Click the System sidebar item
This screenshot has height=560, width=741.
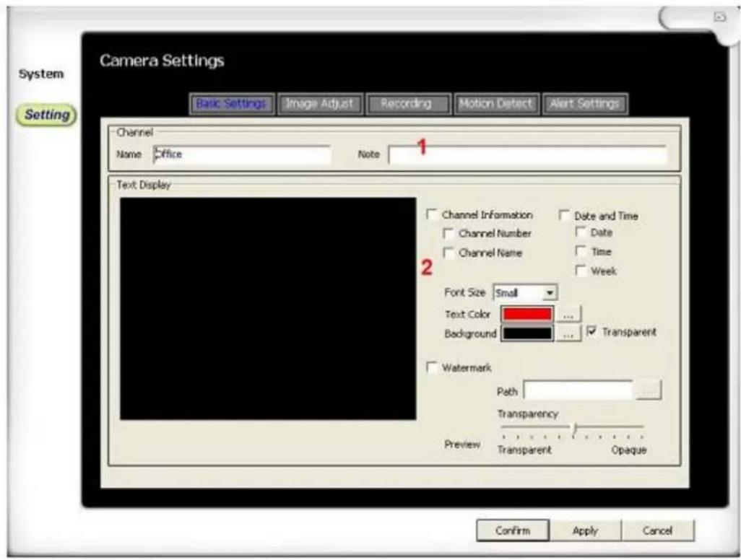pyautogui.click(x=41, y=74)
